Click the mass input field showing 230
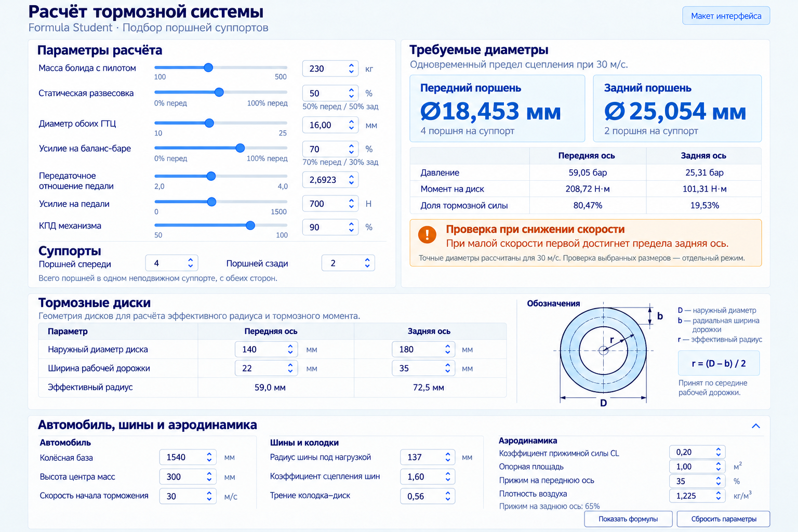 tap(330, 69)
